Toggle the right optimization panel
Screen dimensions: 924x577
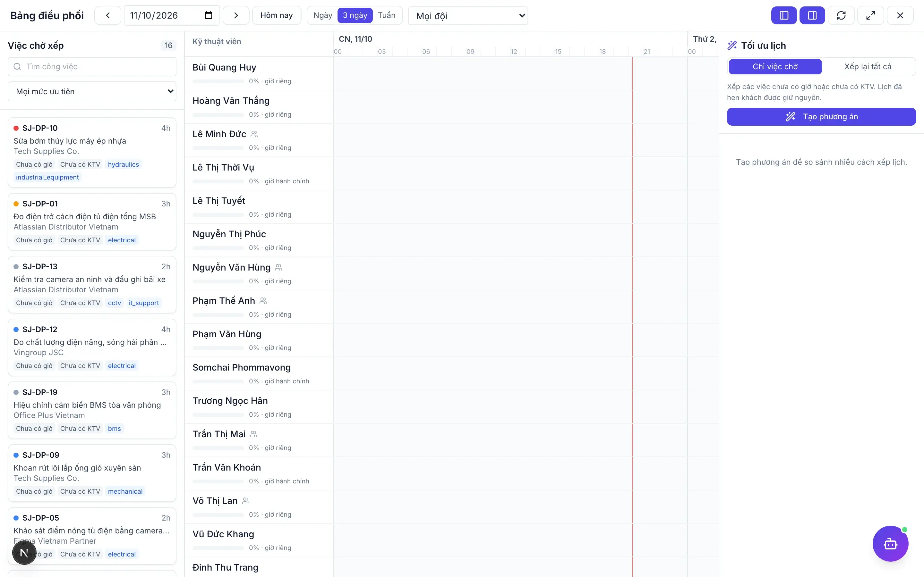[812, 15]
